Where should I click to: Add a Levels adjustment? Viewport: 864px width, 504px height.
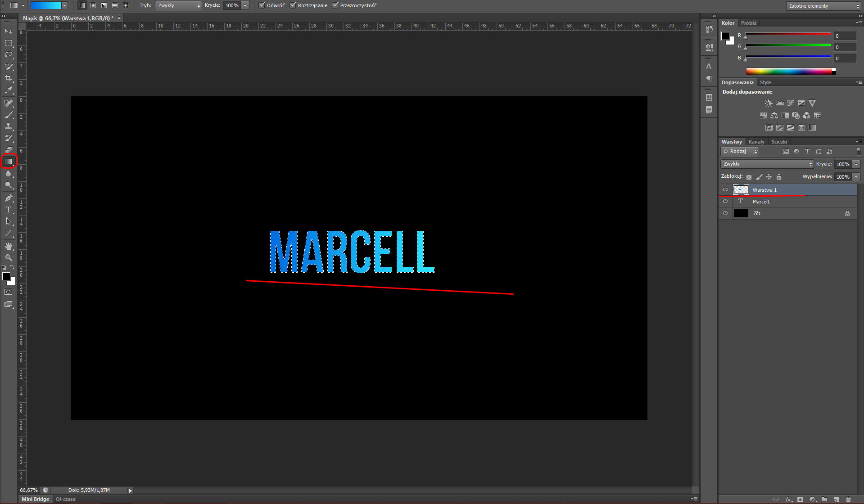pyautogui.click(x=779, y=103)
